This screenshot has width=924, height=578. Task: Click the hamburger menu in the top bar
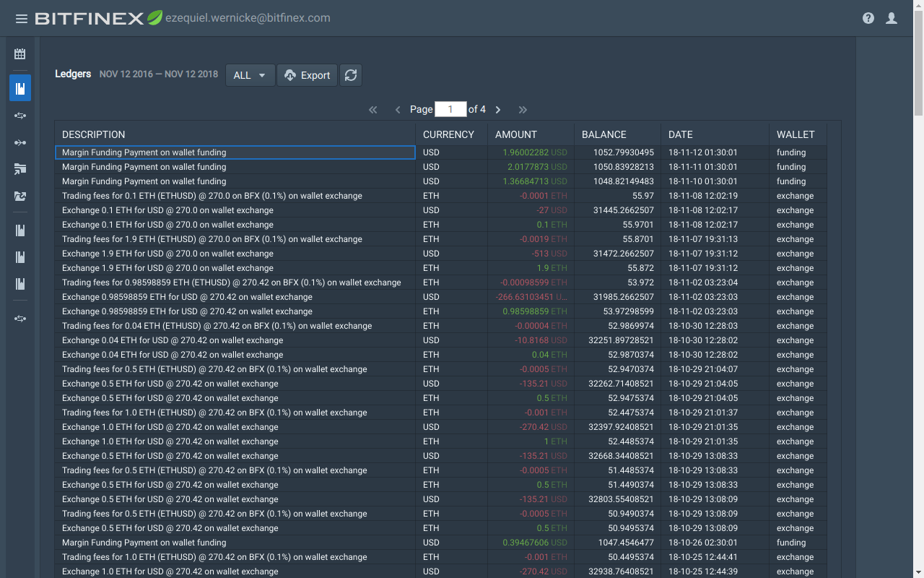coord(21,19)
